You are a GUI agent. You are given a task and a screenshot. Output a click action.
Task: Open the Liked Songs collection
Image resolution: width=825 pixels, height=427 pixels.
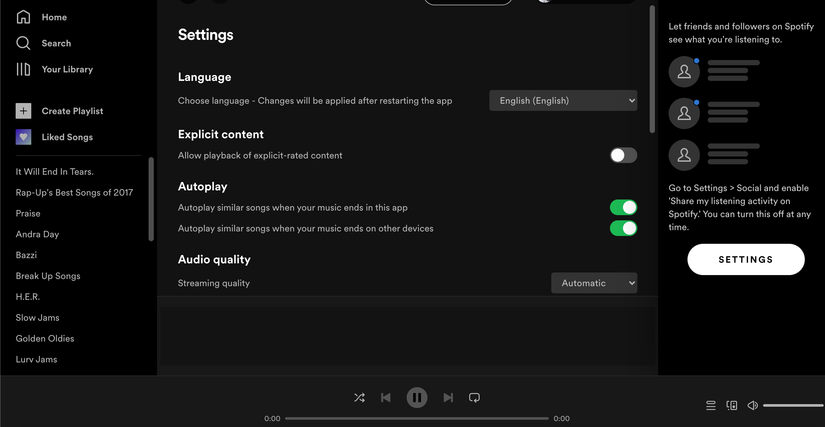click(x=54, y=137)
